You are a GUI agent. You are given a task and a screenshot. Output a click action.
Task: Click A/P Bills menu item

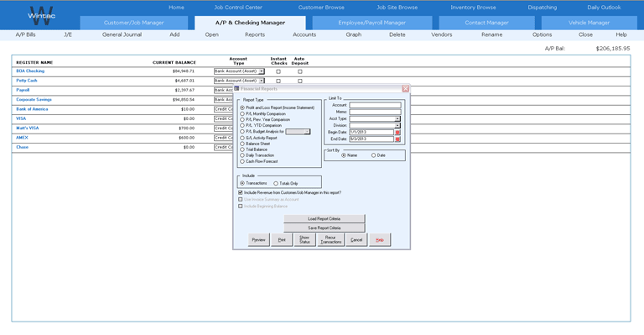point(25,34)
